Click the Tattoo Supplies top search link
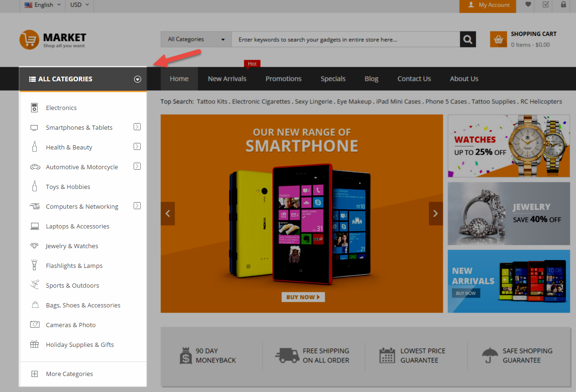 (x=494, y=102)
